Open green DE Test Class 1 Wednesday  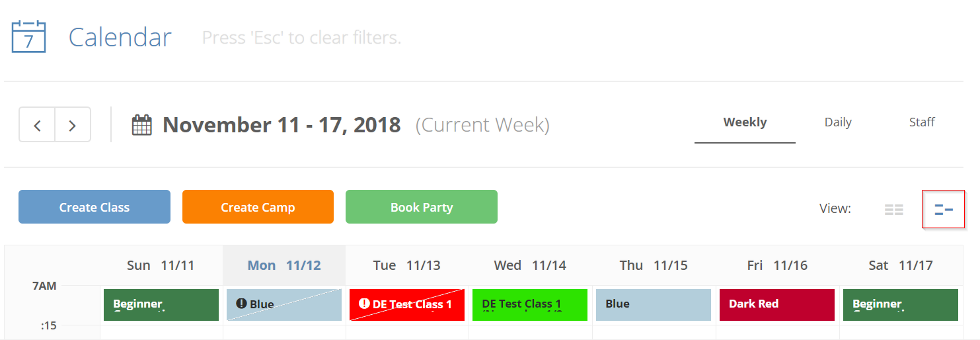[x=530, y=305]
